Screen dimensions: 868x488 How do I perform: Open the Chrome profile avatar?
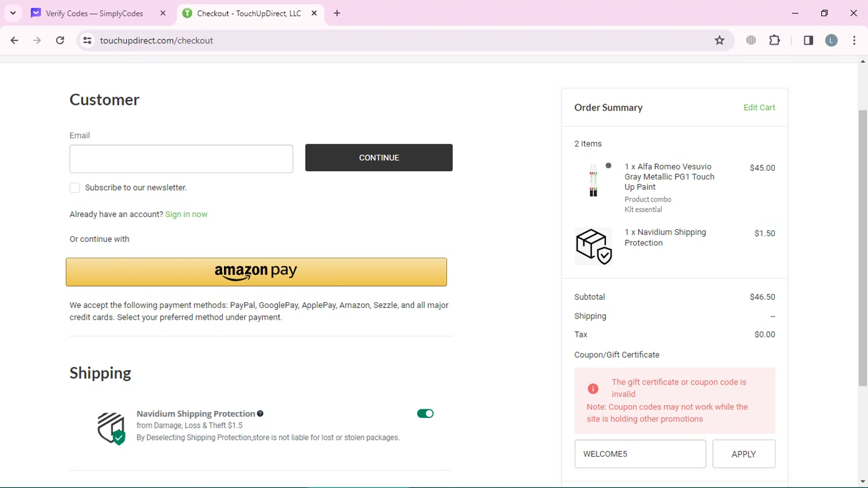click(831, 41)
